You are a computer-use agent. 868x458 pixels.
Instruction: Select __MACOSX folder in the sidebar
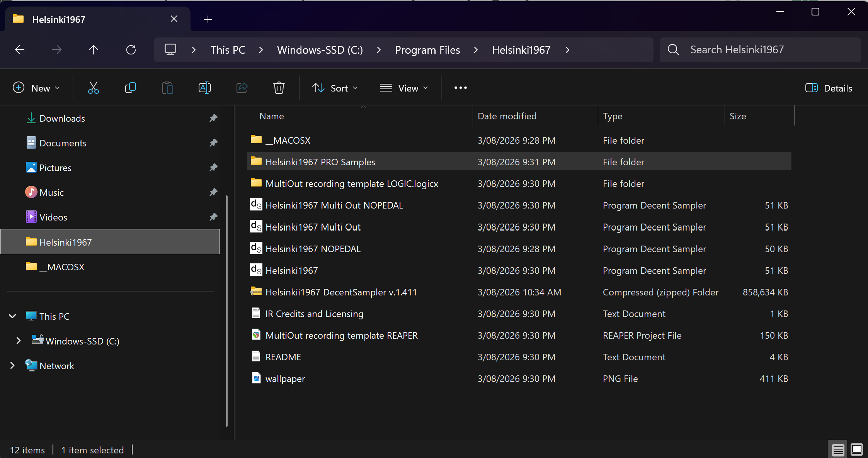click(x=110, y=267)
